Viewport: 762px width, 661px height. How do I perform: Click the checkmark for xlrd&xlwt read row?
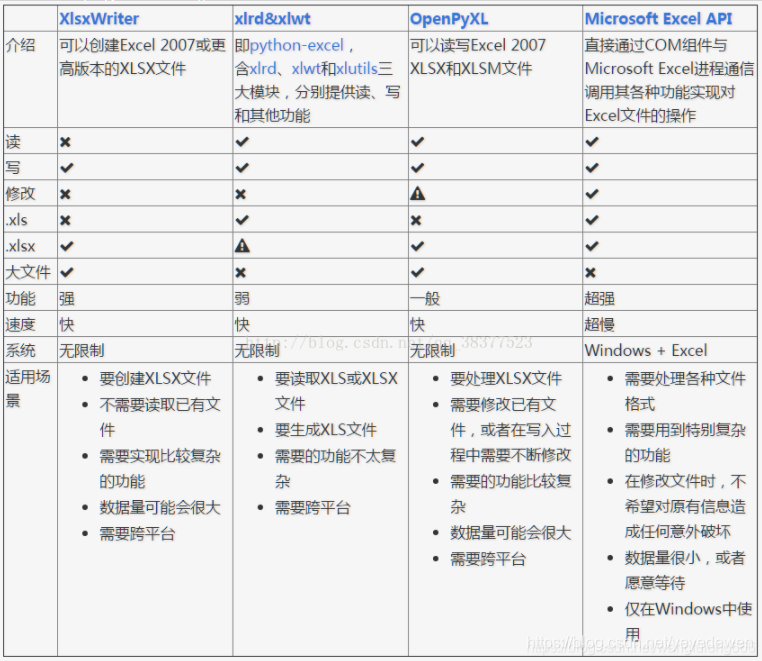(242, 142)
